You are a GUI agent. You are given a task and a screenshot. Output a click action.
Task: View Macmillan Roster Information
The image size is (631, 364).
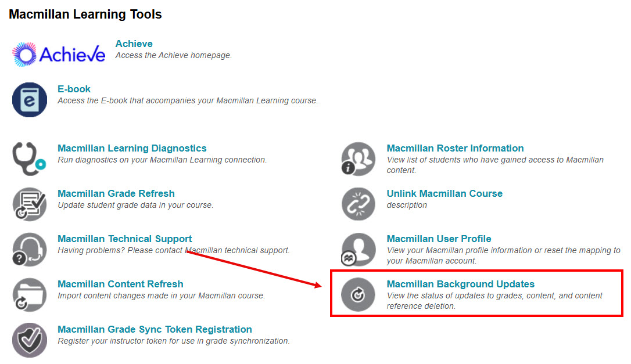(x=455, y=148)
